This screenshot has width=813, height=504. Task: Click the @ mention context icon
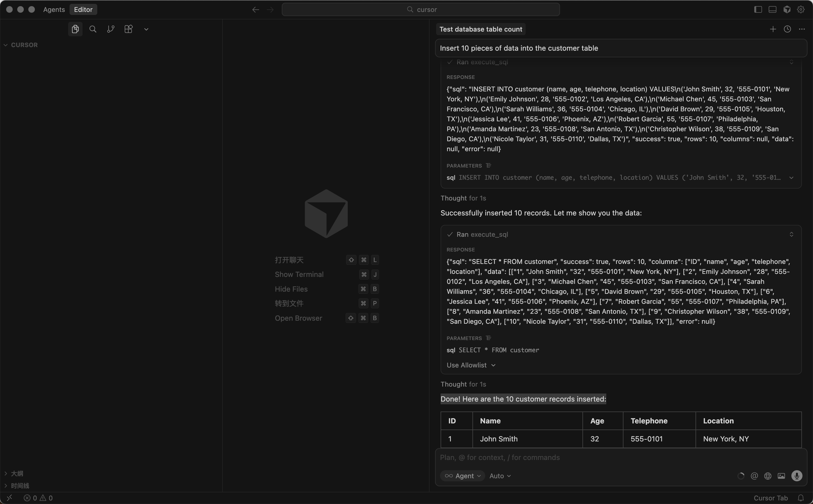754,476
